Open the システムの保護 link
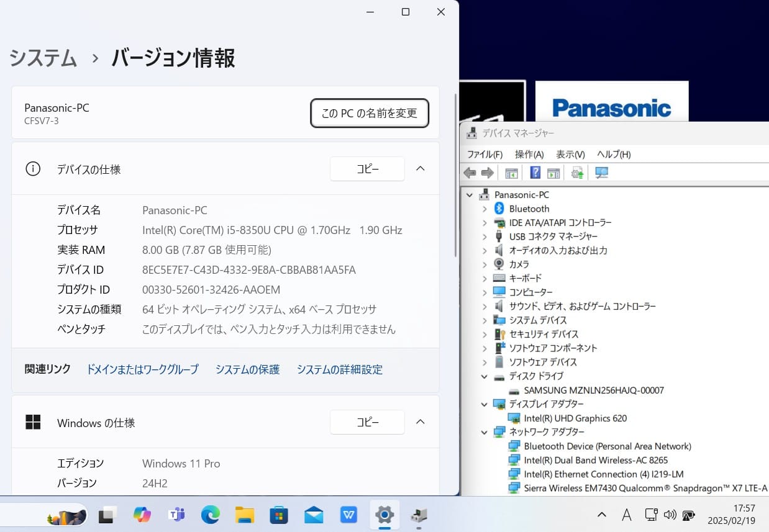 click(x=247, y=369)
